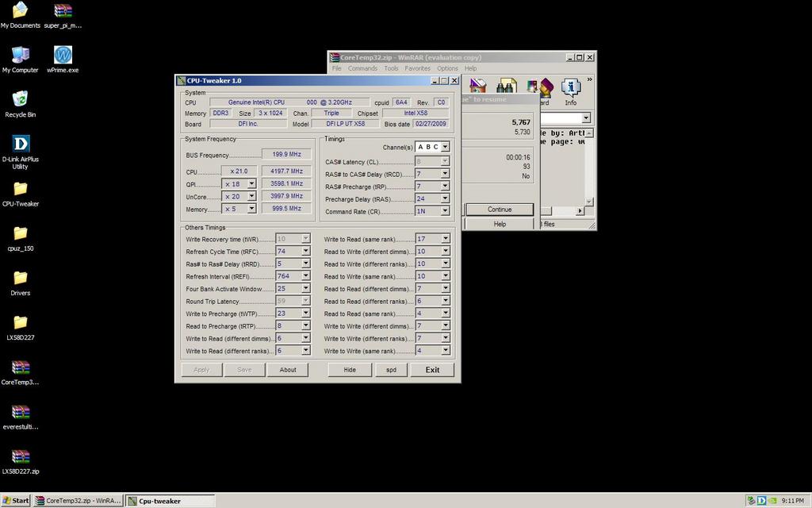Viewport: 812px width, 508px height.
Task: Click WinRAR horizontal scrollbar right arrow
Action: coord(580,210)
